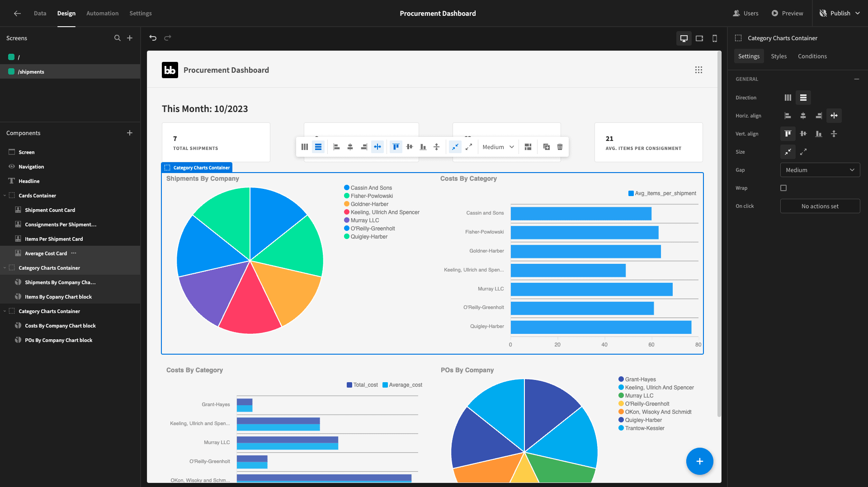Viewport: 868px width, 487px height.
Task: Click the No actions set button
Action: tap(820, 206)
